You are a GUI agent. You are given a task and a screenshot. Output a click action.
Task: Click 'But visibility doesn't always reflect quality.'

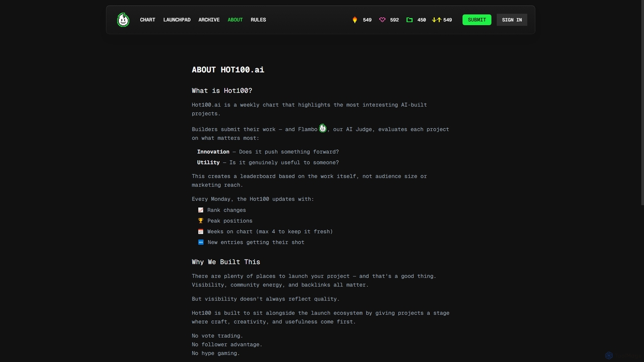[266, 299]
